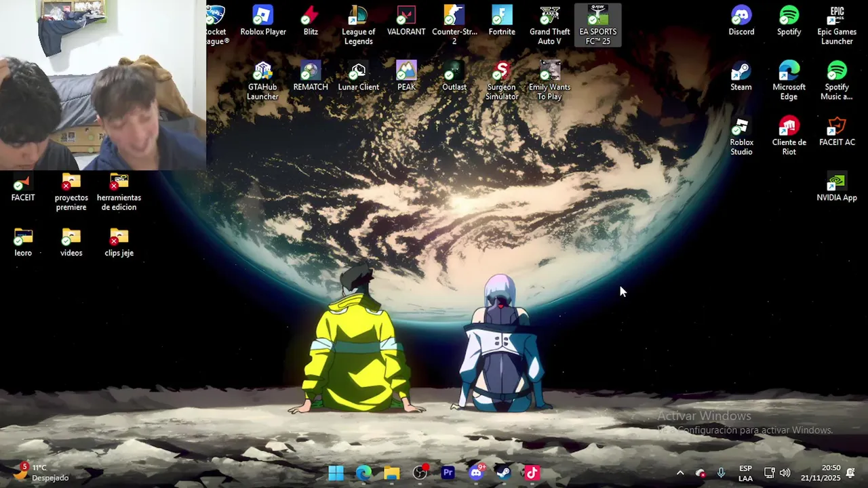Open the weather widget showing 11°C Despejado
The image size is (868, 488).
pos(42,472)
